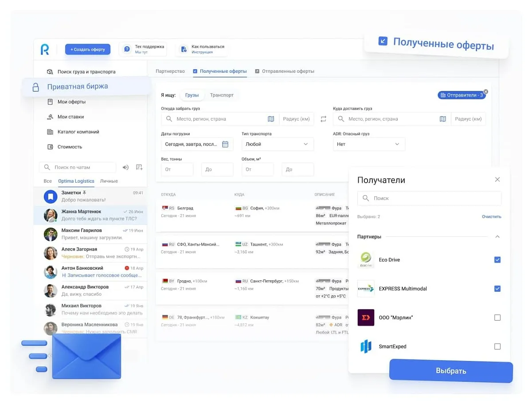This screenshot has width=532, height=404.
Task: Collapse the Партнеры group in Получатели
Action: tap(497, 237)
